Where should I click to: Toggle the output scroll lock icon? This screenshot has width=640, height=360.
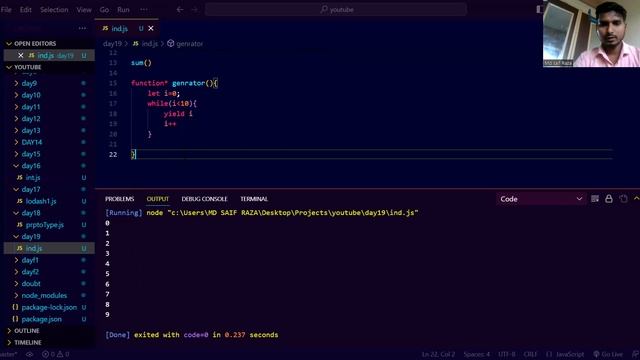point(609,199)
